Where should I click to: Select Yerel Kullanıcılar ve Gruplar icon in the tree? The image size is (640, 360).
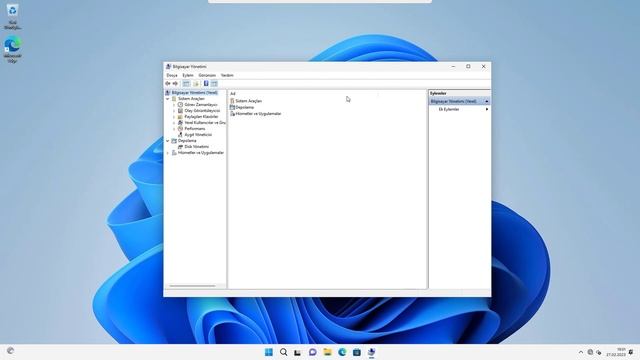click(x=180, y=122)
